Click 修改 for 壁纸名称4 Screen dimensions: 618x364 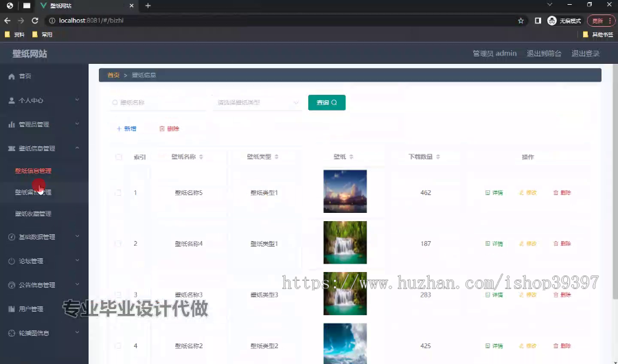pos(528,244)
